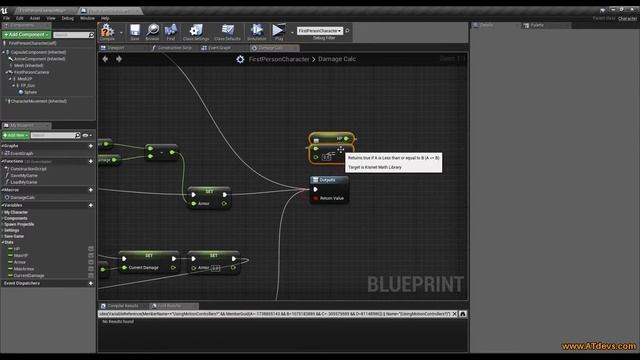Open Class Settings from the toolbar

click(x=196, y=32)
